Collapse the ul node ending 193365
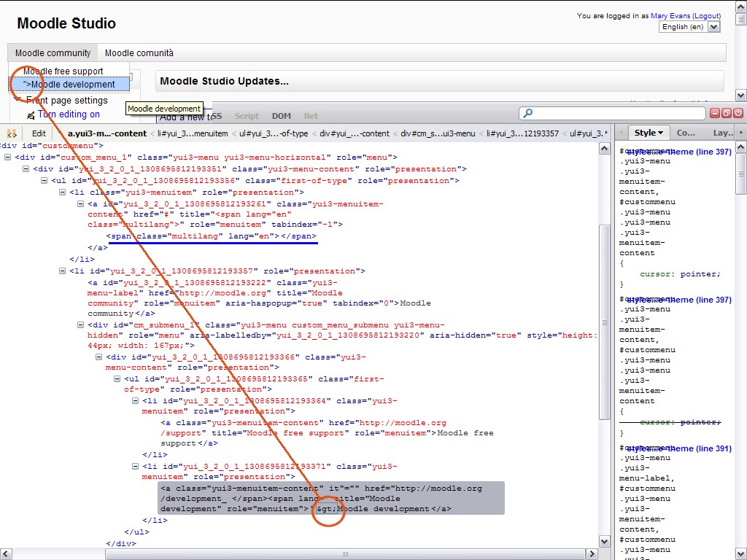747x560 pixels. point(117,379)
